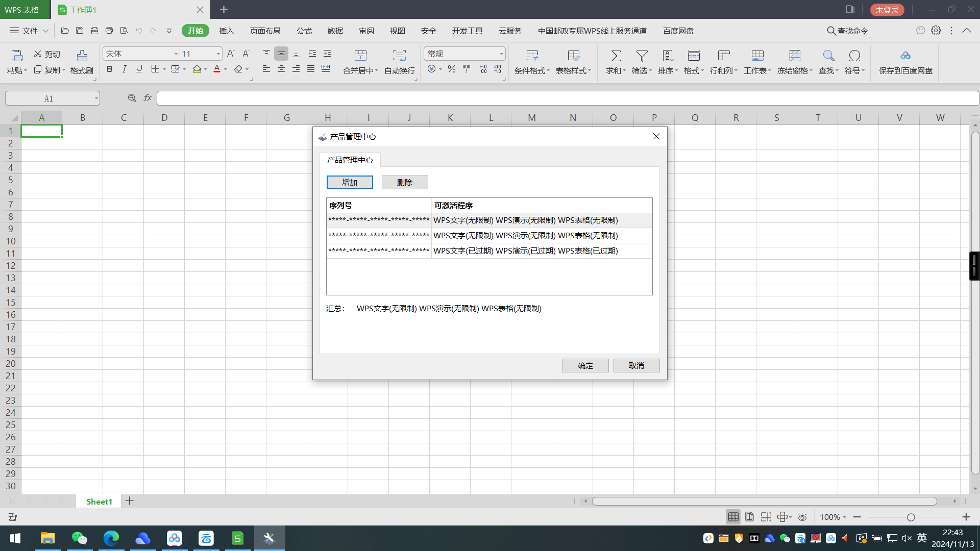Toggle bold formatting
The width and height of the screenshot is (980, 551).
(x=109, y=69)
